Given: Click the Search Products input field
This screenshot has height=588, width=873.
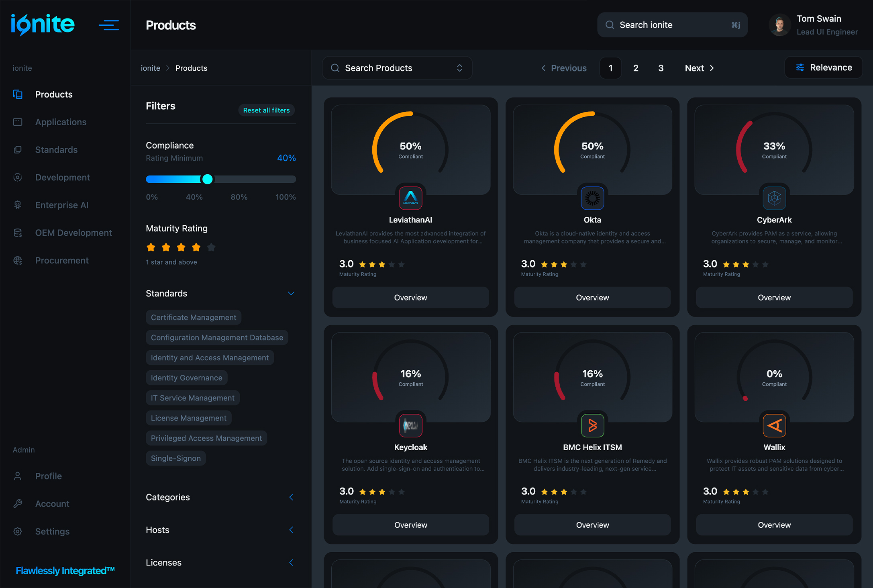Looking at the screenshot, I should coord(397,68).
